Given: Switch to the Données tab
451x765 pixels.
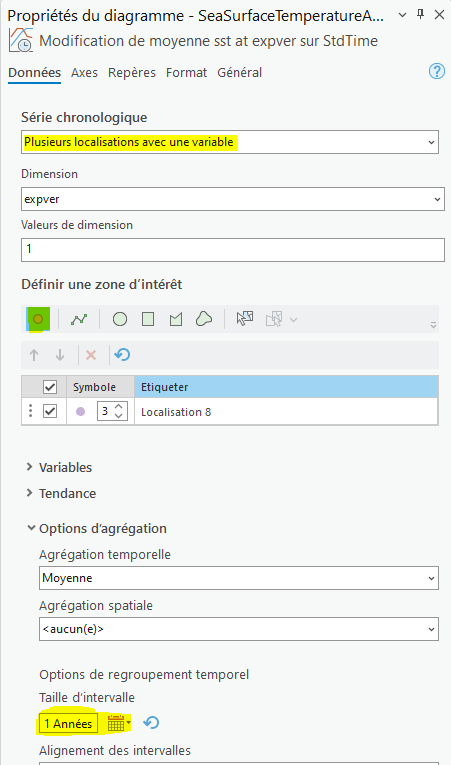Looking at the screenshot, I should 35,73.
